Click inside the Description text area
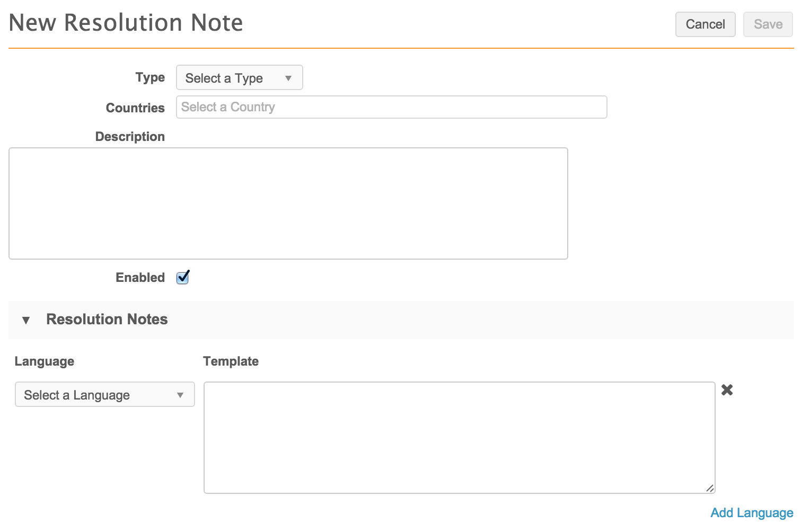The image size is (810, 532). tap(288, 203)
